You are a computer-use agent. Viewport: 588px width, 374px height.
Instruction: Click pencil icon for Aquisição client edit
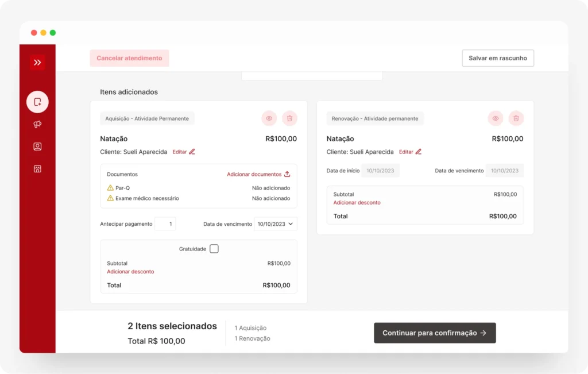(x=192, y=152)
